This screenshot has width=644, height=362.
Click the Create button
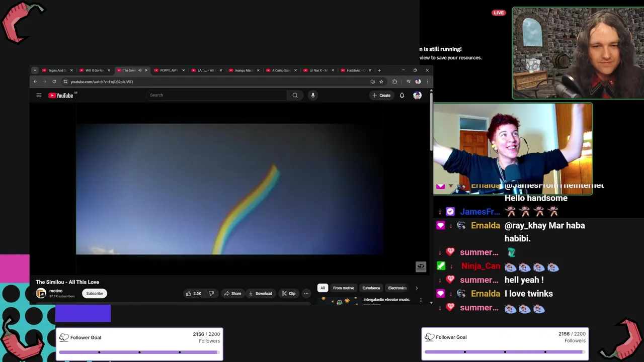381,95
